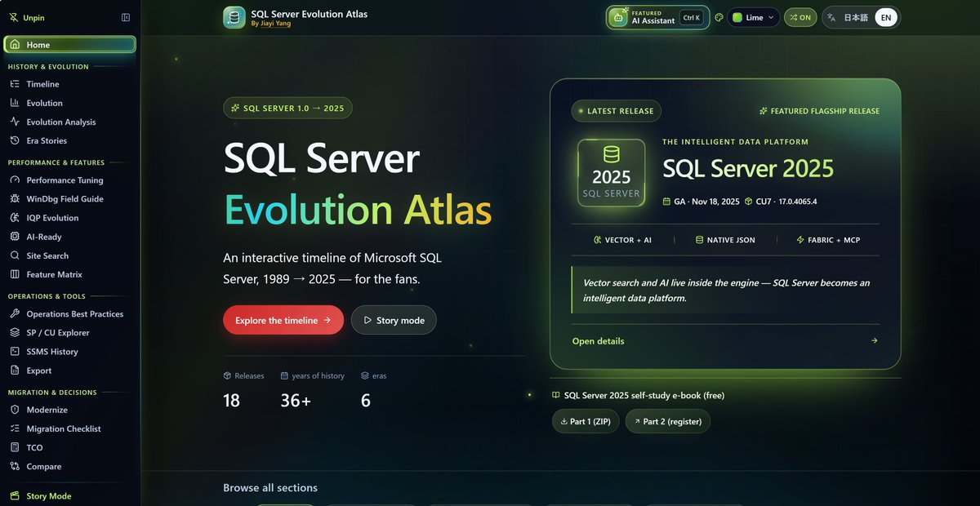Click the Story Mode clapper icon

(x=15, y=496)
